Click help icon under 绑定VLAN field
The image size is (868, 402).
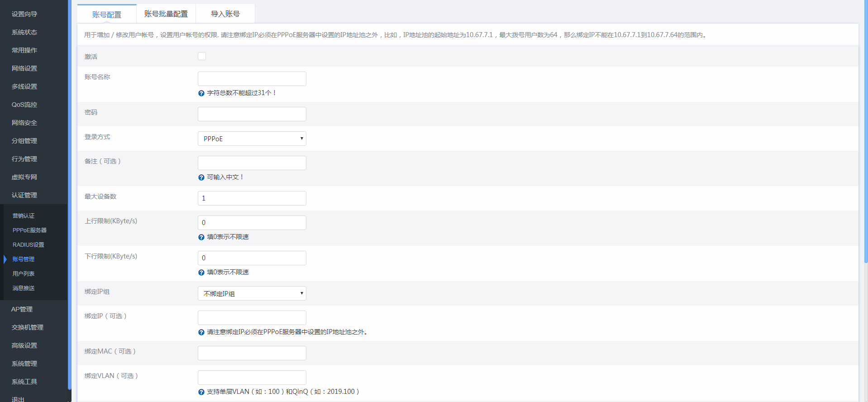tap(201, 392)
